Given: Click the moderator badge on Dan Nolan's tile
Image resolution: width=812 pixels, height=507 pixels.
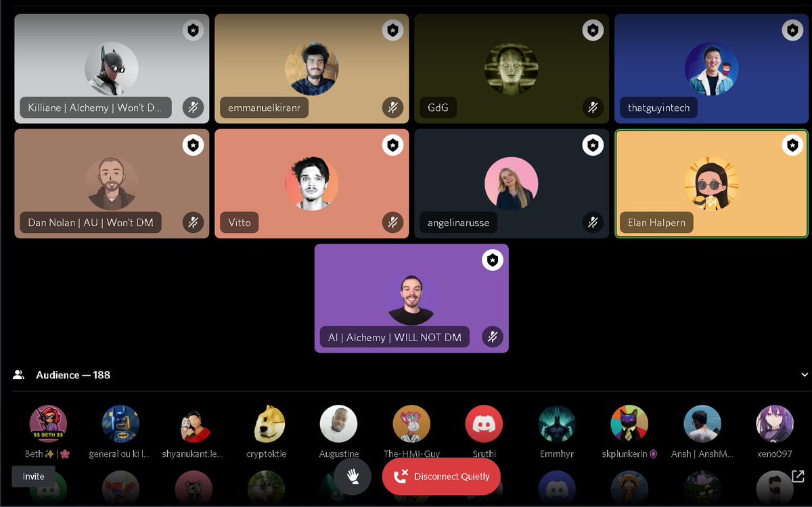Looking at the screenshot, I should pyautogui.click(x=193, y=145).
